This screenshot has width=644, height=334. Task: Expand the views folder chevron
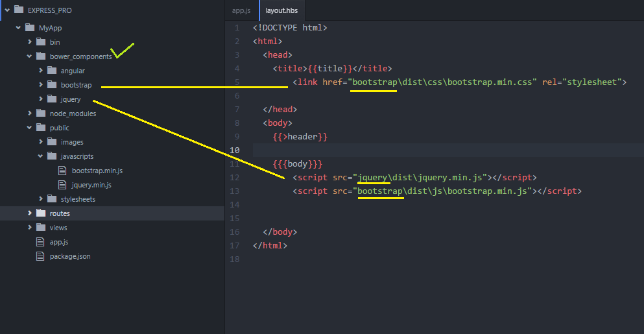(30, 227)
